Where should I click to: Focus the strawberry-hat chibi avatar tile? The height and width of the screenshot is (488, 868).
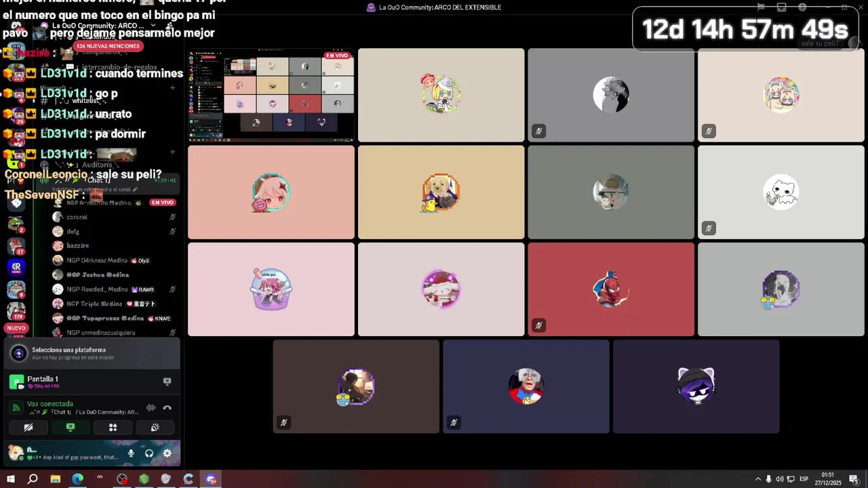[x=441, y=95]
